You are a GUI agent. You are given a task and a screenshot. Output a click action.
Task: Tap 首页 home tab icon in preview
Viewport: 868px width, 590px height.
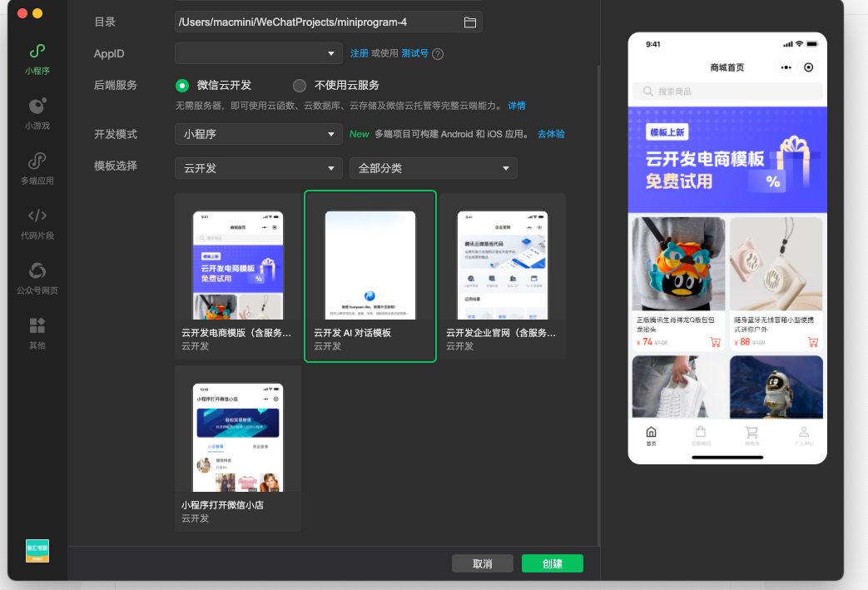click(652, 432)
